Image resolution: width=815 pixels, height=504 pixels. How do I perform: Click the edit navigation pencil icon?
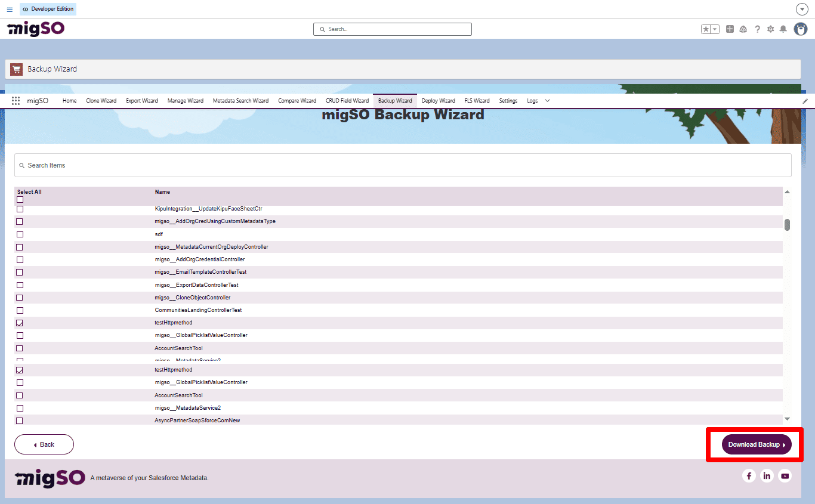(x=805, y=101)
